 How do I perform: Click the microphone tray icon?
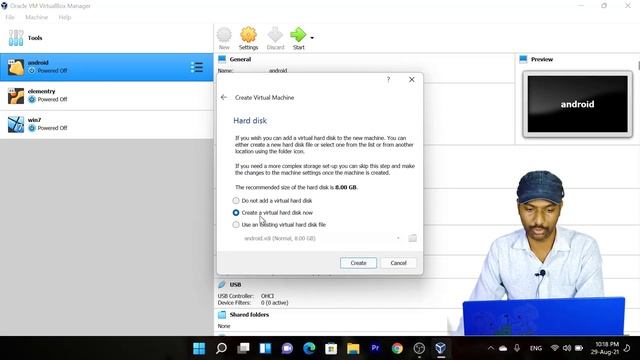pos(517,348)
